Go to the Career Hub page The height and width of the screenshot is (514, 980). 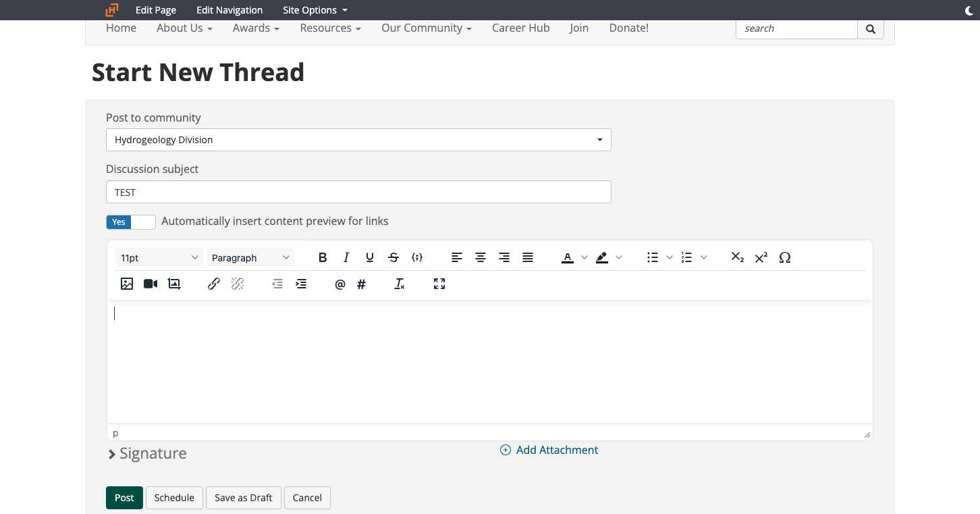pyautogui.click(x=521, y=28)
